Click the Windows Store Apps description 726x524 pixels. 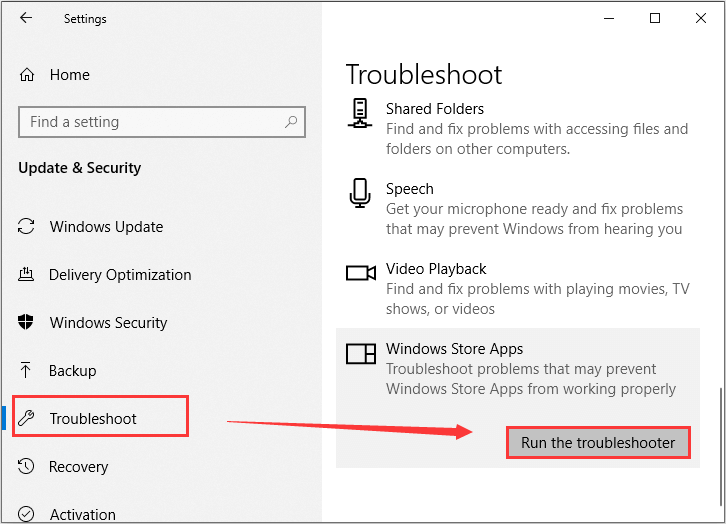pyautogui.click(x=531, y=379)
